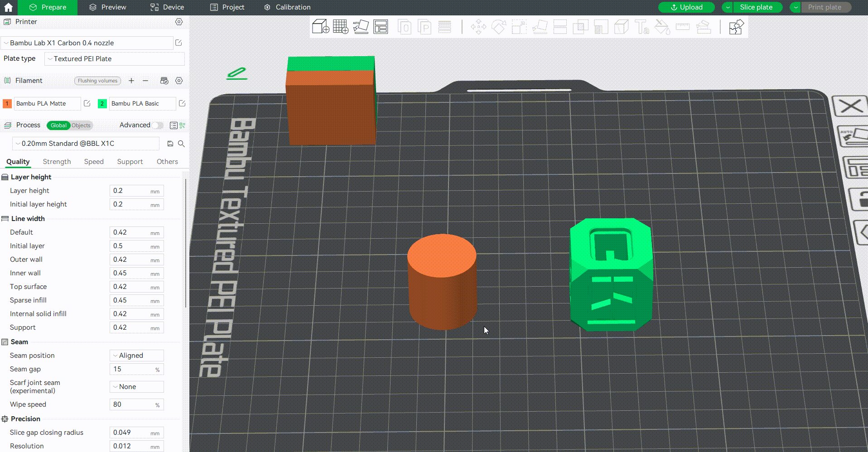868x452 pixels.
Task: Open the Scarf joint seam dropdown
Action: tap(137, 387)
